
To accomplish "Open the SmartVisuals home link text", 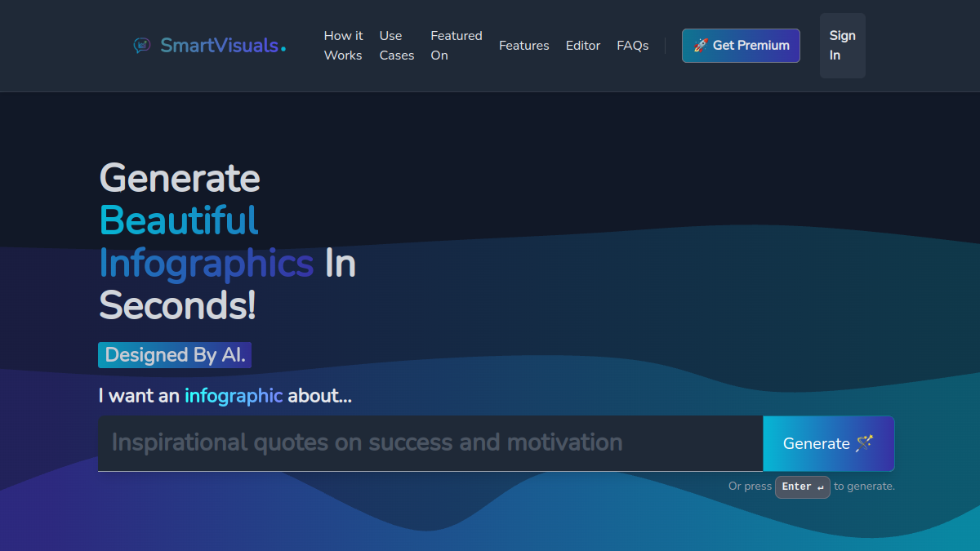I will click(x=223, y=46).
